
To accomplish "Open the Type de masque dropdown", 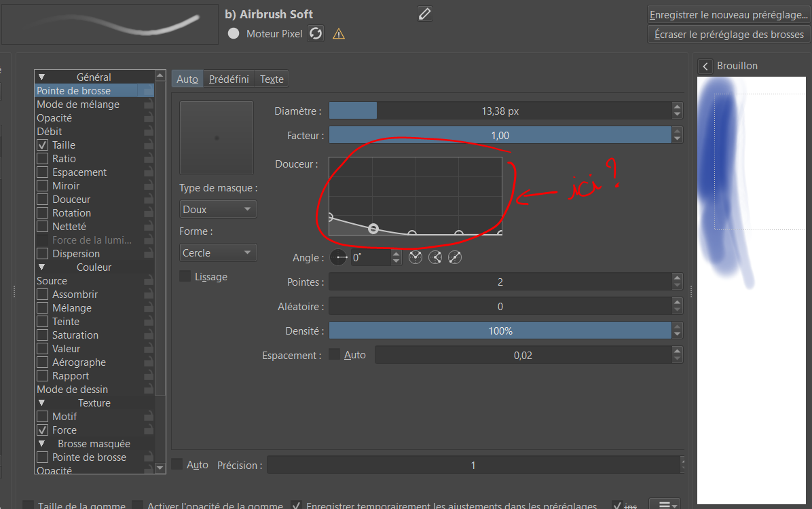I will [217, 210].
